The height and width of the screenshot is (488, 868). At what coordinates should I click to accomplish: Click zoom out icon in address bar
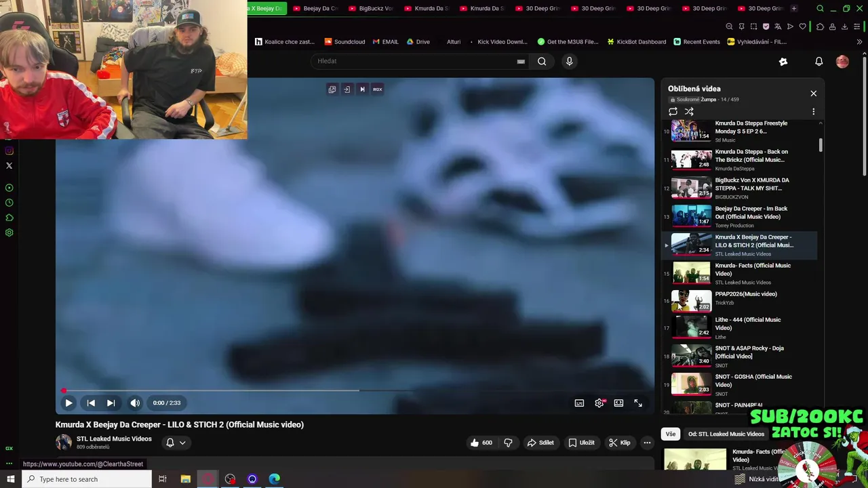pos(729,26)
